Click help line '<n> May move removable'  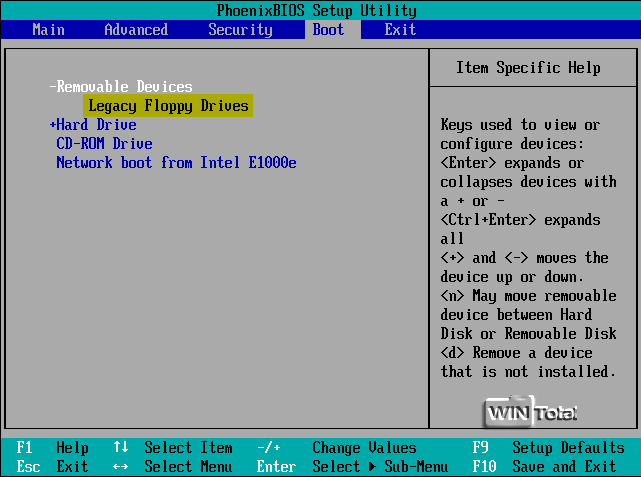[x=528, y=296]
